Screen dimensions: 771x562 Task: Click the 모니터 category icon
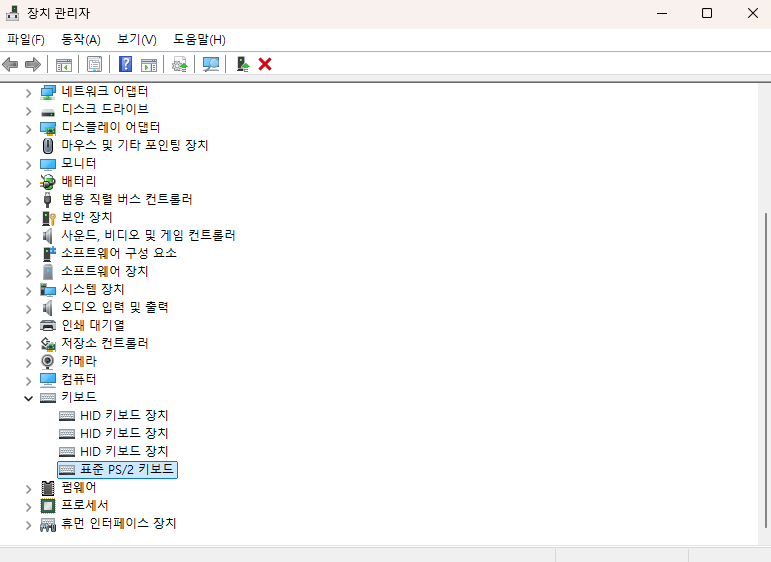[x=48, y=164]
